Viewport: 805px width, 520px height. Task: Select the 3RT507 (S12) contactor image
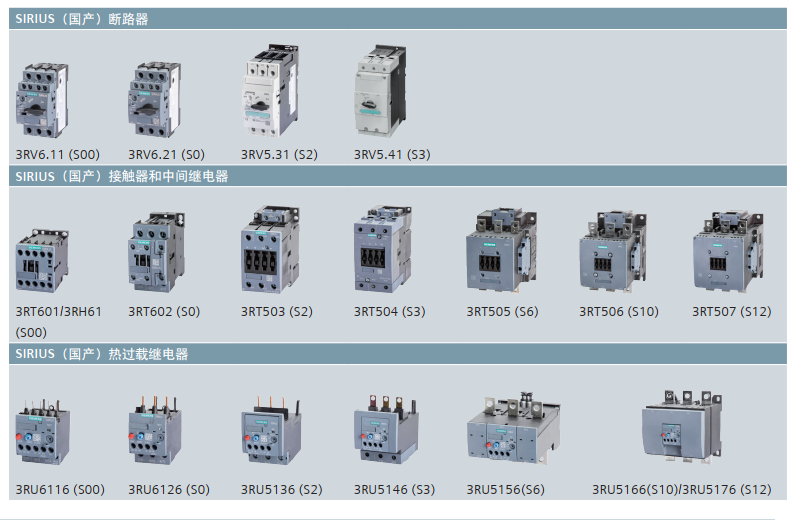(x=729, y=251)
